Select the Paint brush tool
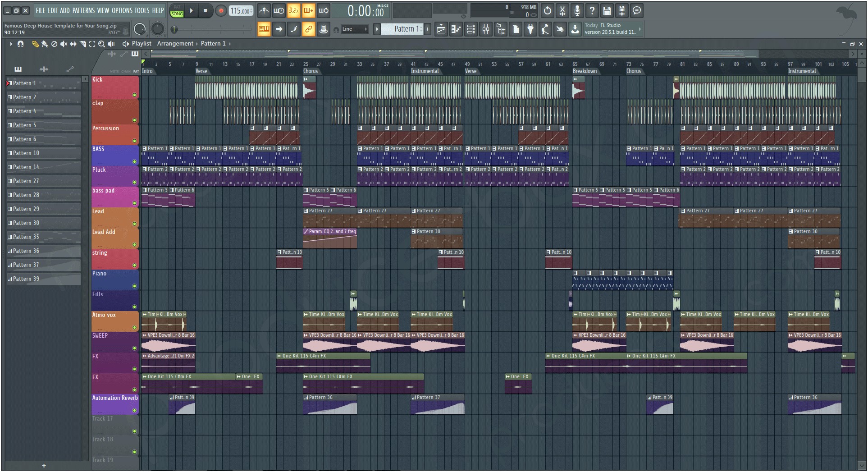The height and width of the screenshot is (472, 868). coord(45,44)
